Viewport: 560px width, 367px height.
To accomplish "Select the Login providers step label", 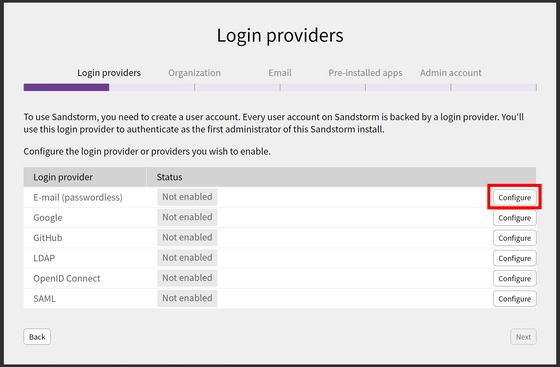I will (x=109, y=73).
